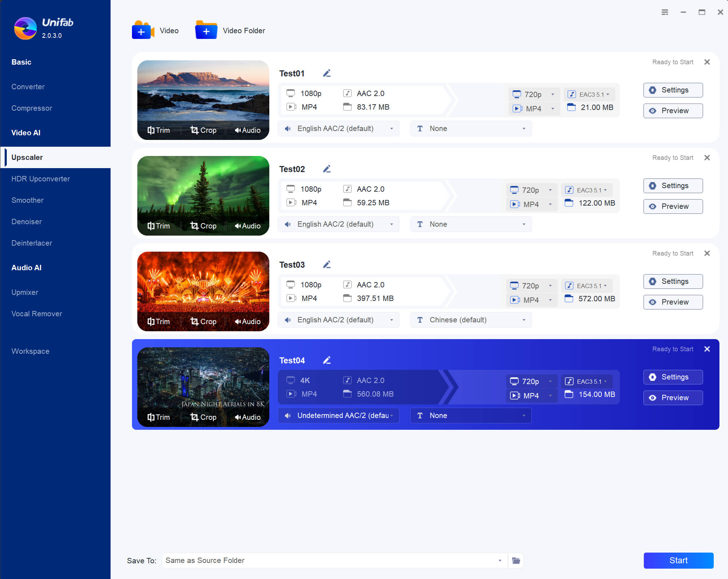Open the browse folder icon beside Save To
728x579 pixels.
(x=516, y=560)
